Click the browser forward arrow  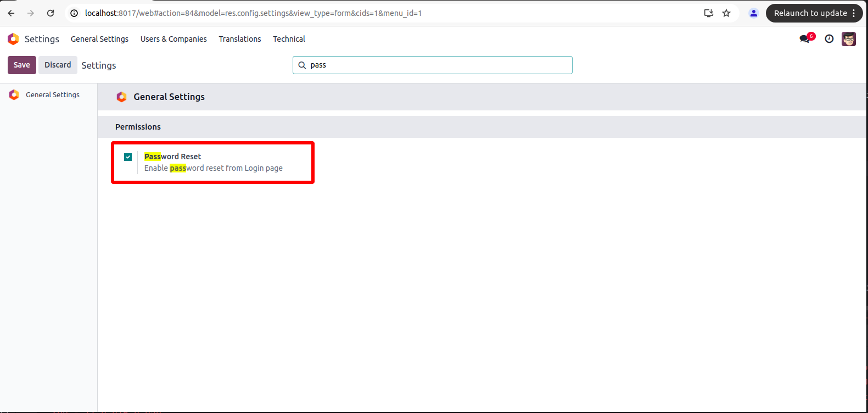click(x=31, y=13)
